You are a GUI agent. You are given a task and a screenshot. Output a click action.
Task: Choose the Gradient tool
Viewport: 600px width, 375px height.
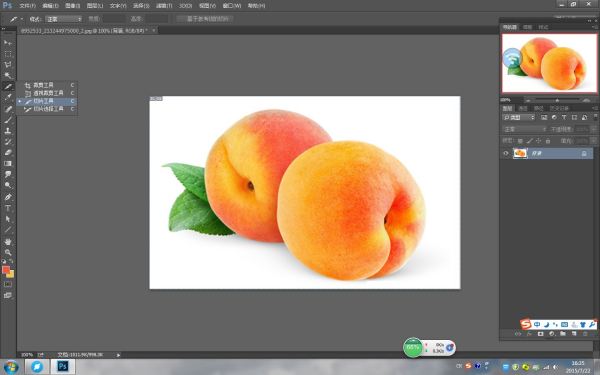8,164
